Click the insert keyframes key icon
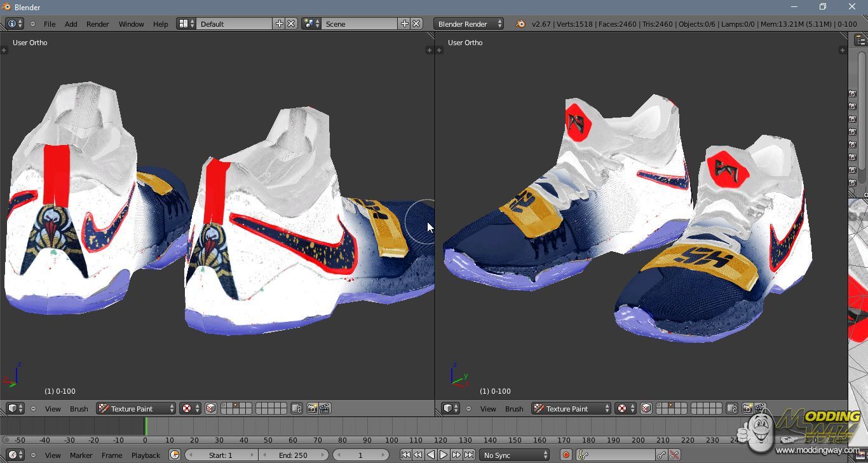The height and width of the screenshot is (463, 868). click(661, 455)
